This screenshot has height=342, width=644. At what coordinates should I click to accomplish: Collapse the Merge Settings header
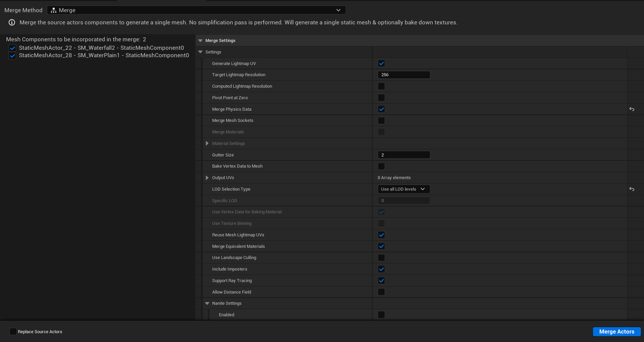[x=200, y=41]
